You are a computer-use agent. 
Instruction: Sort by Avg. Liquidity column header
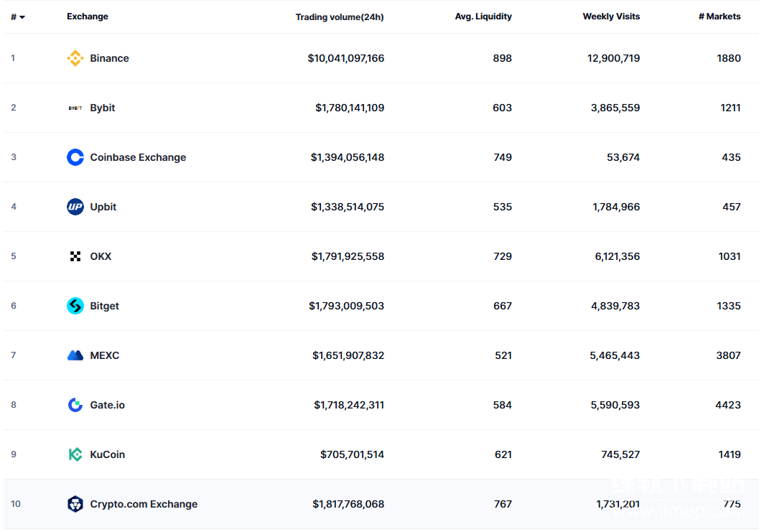click(483, 17)
